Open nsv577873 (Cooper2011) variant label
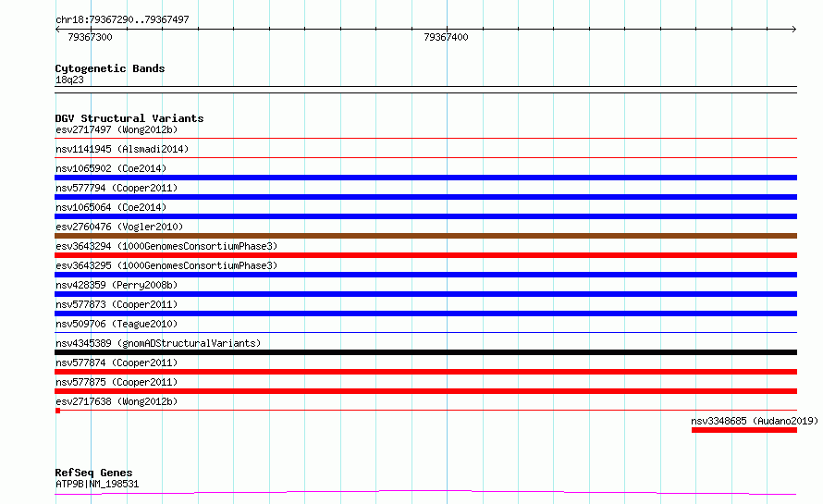The width and height of the screenshot is (823, 504). pos(117,304)
